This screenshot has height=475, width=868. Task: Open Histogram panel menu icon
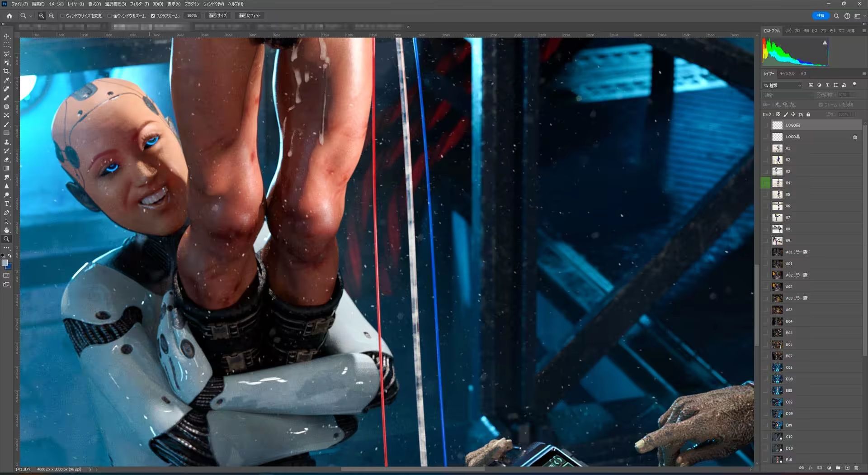(864, 31)
